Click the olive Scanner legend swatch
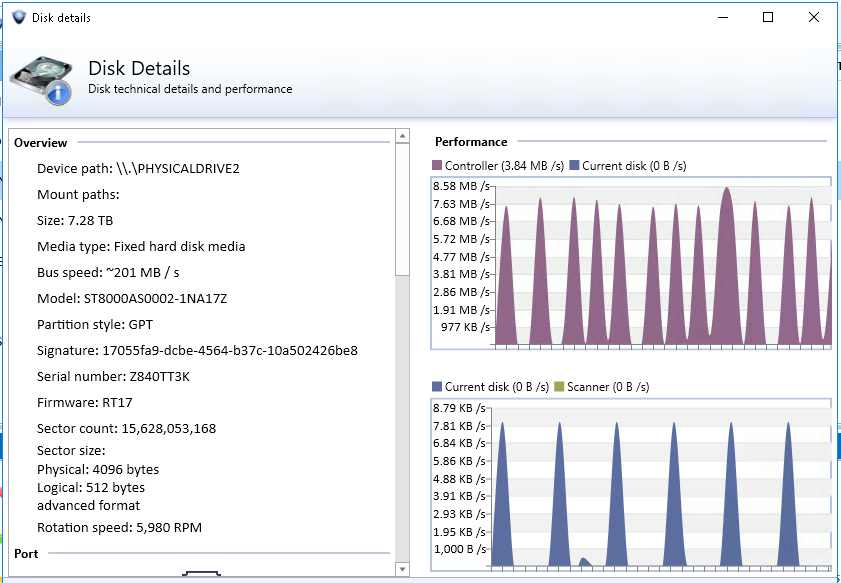 [x=559, y=386]
